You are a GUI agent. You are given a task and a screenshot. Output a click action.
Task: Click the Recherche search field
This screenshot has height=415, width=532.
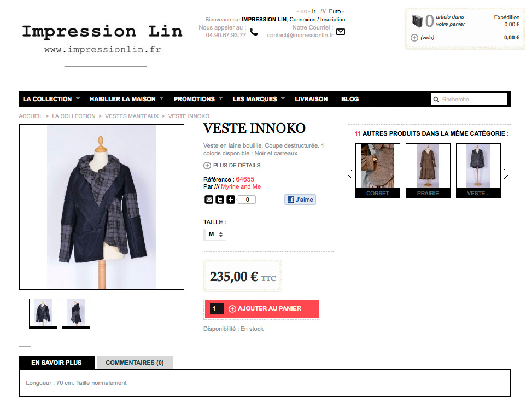click(x=469, y=100)
